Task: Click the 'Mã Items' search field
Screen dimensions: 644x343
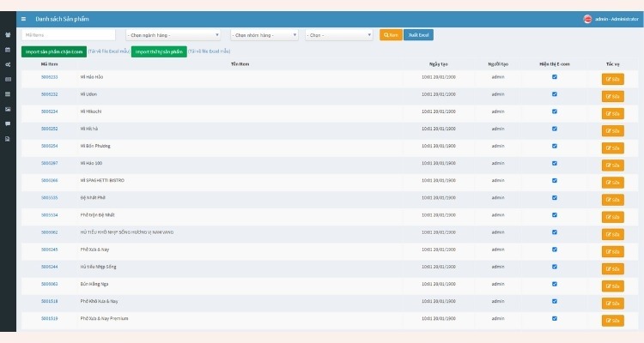Action: tap(69, 35)
